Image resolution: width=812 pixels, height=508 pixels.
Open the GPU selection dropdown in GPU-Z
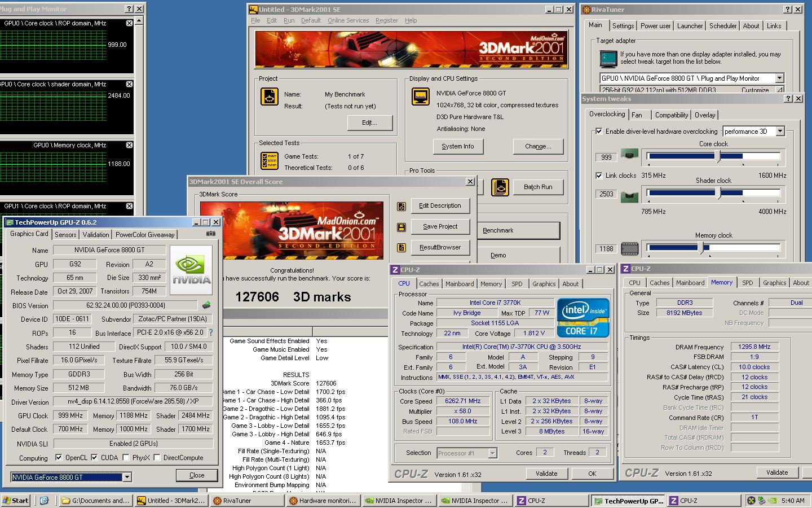click(127, 478)
